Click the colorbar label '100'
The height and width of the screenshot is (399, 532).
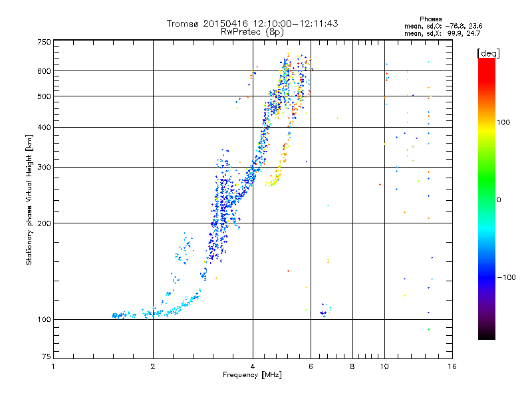[503, 122]
